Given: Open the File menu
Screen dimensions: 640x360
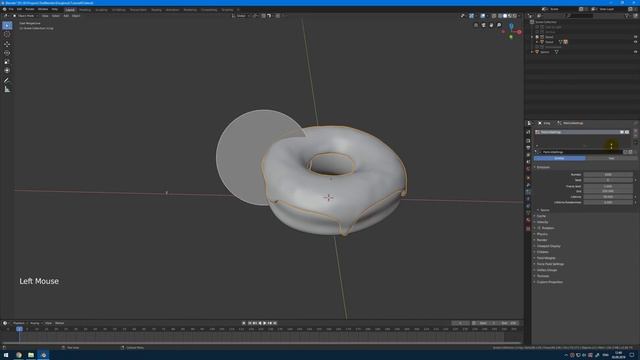Looking at the screenshot, I should click(x=11, y=9).
